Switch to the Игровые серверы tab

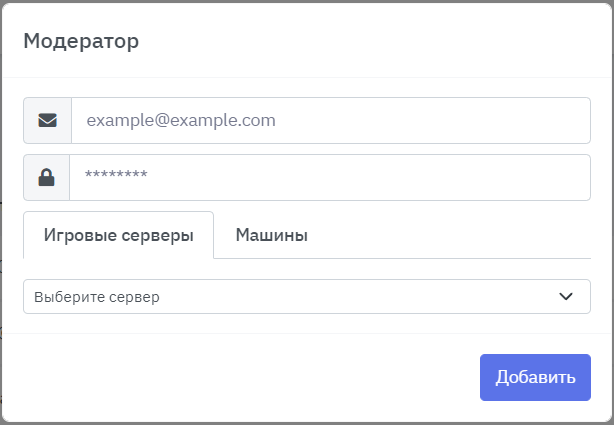click(118, 236)
